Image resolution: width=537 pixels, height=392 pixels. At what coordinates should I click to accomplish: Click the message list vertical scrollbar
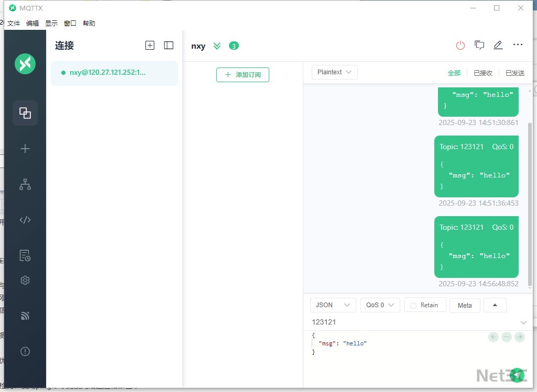point(530,204)
